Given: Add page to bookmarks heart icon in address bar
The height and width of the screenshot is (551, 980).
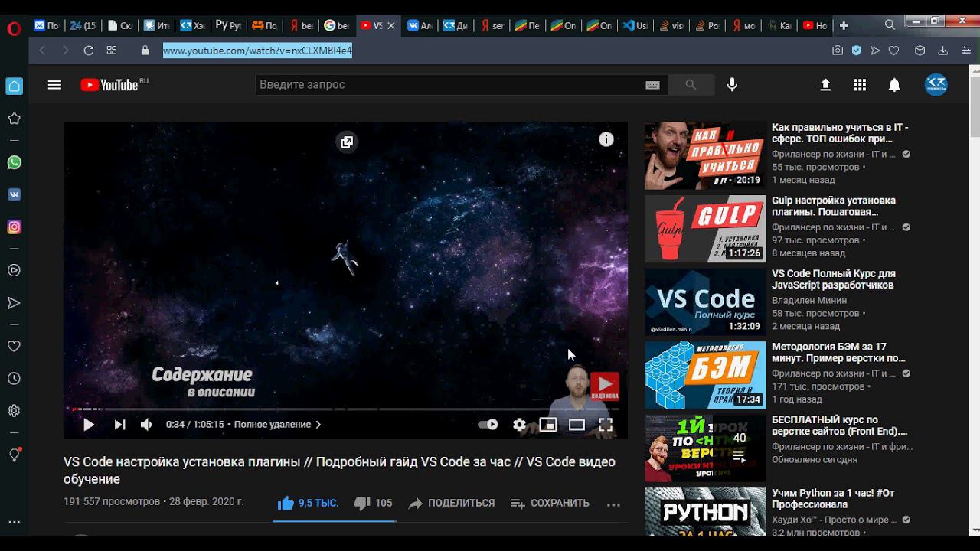Looking at the screenshot, I should tap(893, 51).
